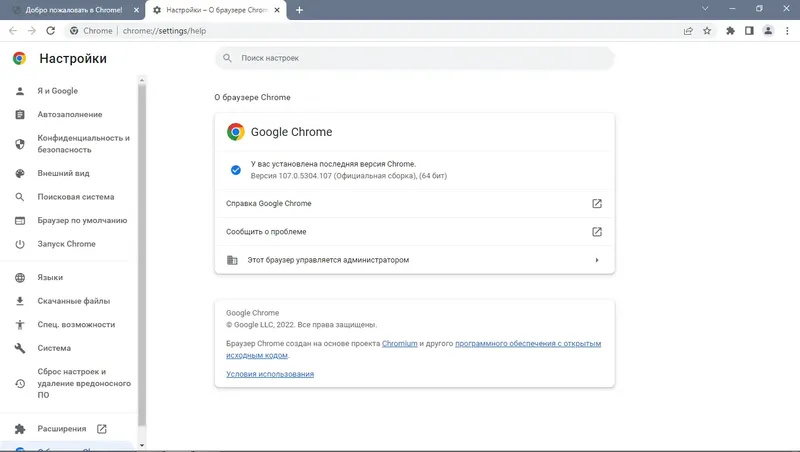Open 'Справка Google Chrome' row
Screen dimensions: 800x452
pos(414,204)
